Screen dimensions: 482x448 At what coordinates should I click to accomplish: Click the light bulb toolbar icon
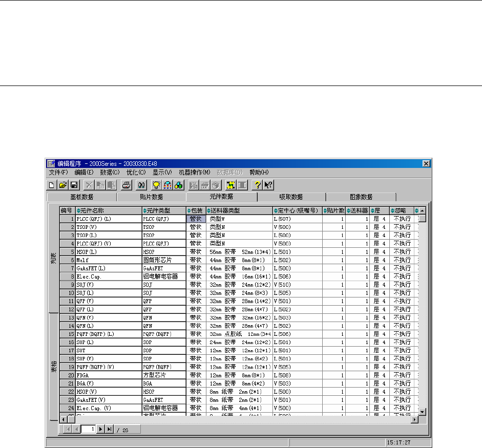click(156, 185)
